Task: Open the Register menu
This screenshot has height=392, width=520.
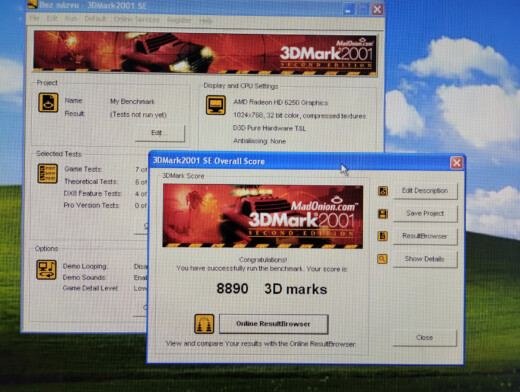Action: tap(179, 20)
